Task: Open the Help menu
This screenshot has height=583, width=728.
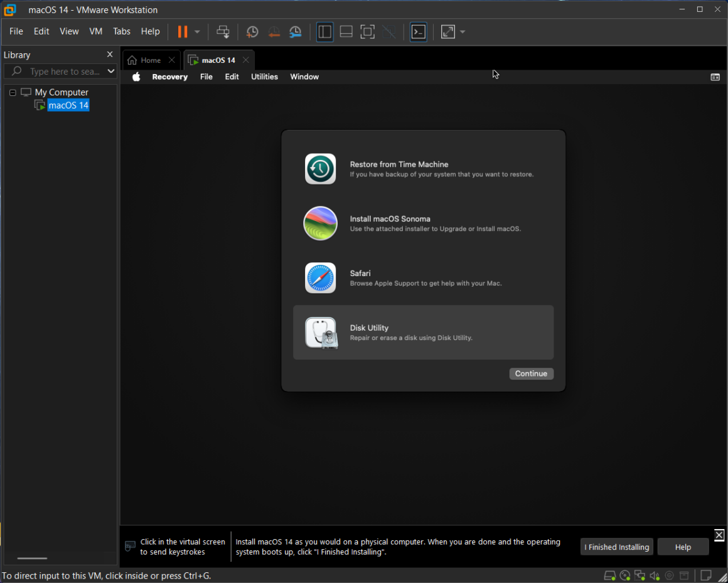Action: 151,31
